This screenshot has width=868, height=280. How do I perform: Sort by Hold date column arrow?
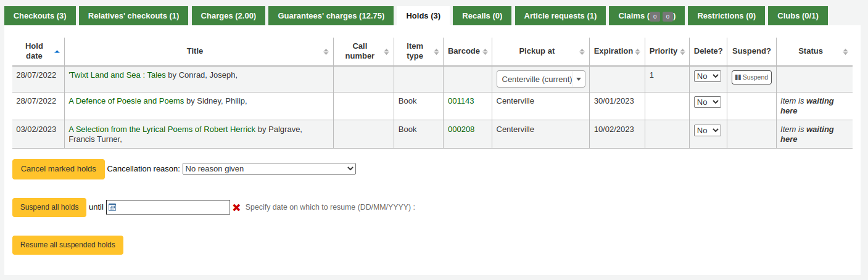(57, 52)
